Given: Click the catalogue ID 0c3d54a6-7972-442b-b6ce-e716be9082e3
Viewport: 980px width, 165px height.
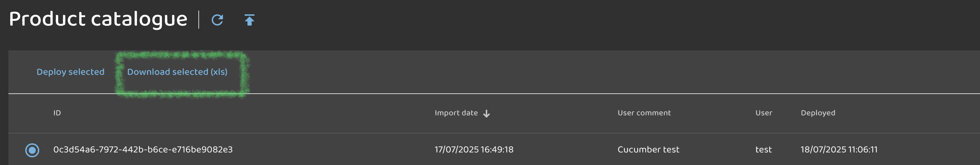Looking at the screenshot, I should click(x=143, y=150).
